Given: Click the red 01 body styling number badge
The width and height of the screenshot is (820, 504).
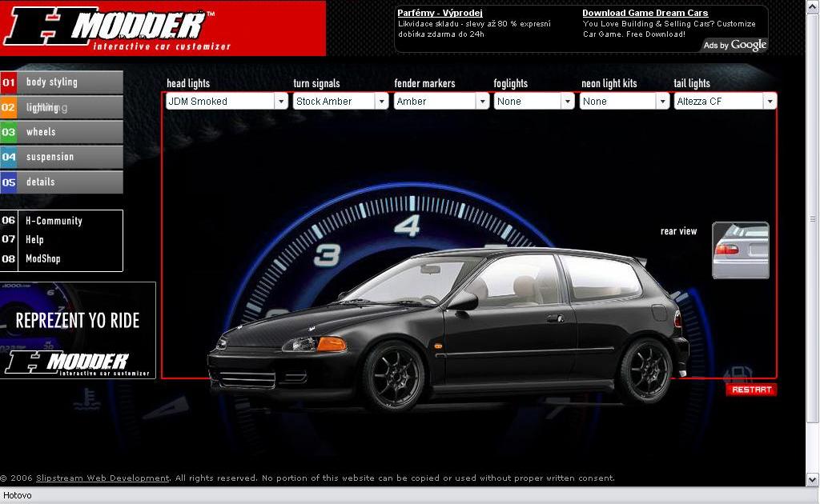Looking at the screenshot, I should [9, 82].
